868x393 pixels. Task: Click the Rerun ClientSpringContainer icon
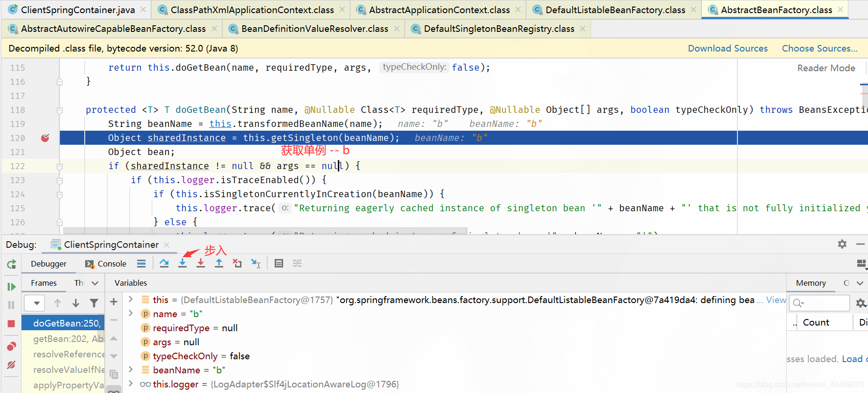(x=12, y=264)
